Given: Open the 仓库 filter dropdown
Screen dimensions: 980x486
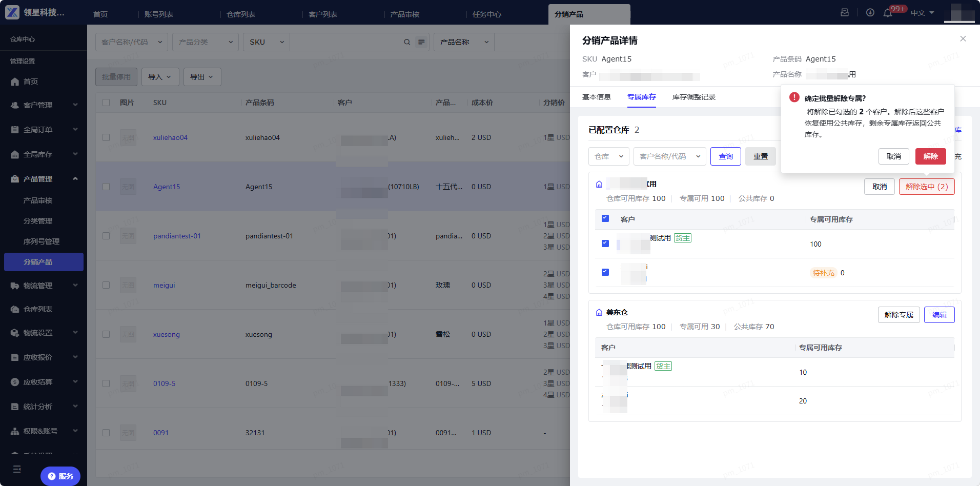Looking at the screenshot, I should pos(609,156).
